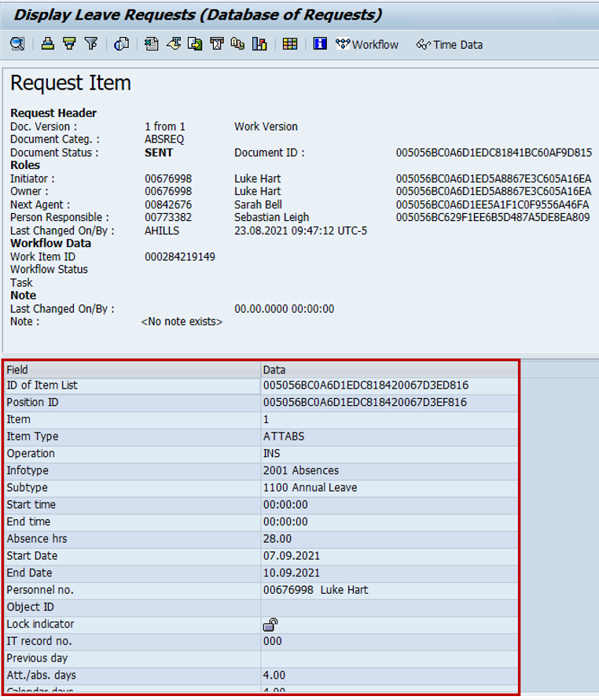Viewport: 599px width, 700px height.
Task: Click the Local file export icon
Action: [195, 44]
